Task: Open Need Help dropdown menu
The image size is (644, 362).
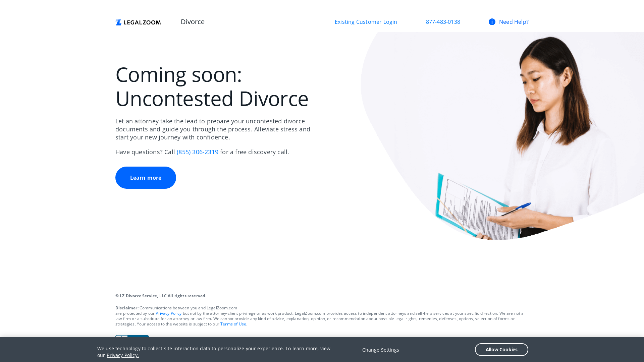Action: (x=508, y=22)
